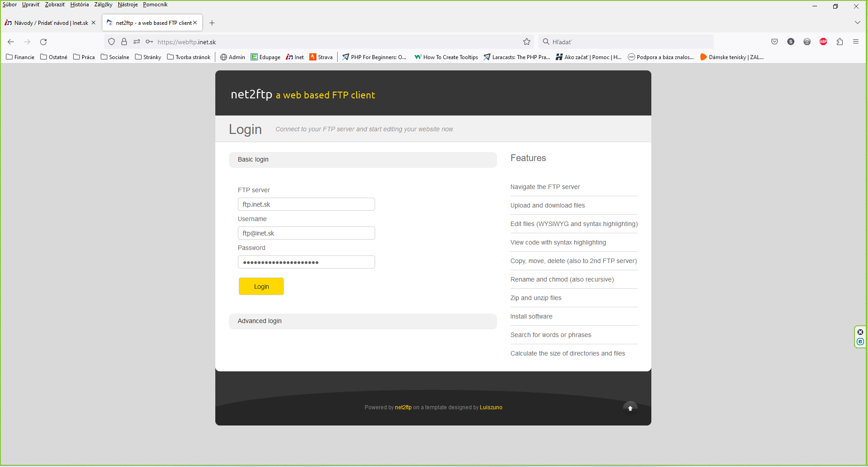Open the Laracasts PHP bookmark
Viewport: 868px width, 467px height.
pyautogui.click(x=517, y=57)
